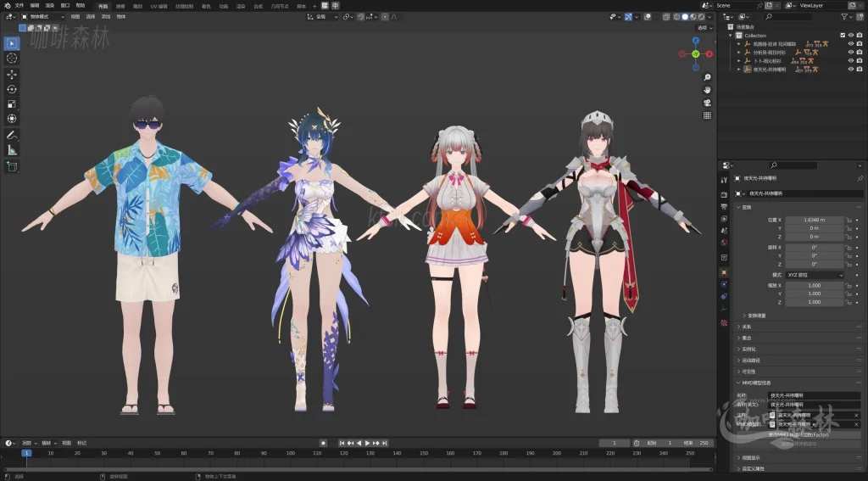This screenshot has height=481, width=868.
Task: Open the pivot point dropdown
Action: click(348, 17)
